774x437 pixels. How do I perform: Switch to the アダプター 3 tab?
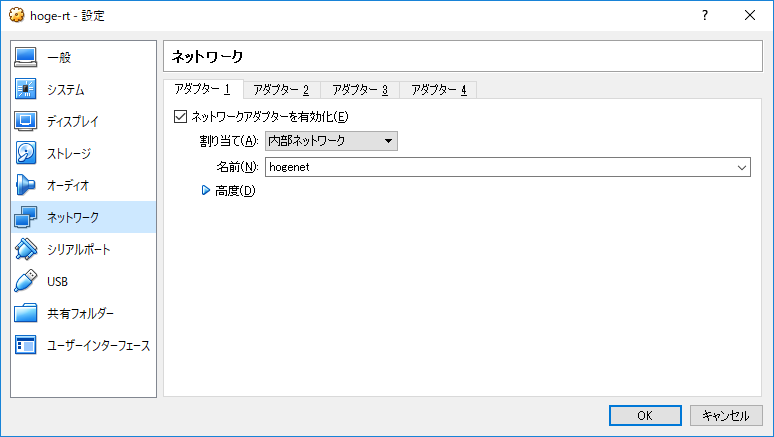click(x=360, y=90)
